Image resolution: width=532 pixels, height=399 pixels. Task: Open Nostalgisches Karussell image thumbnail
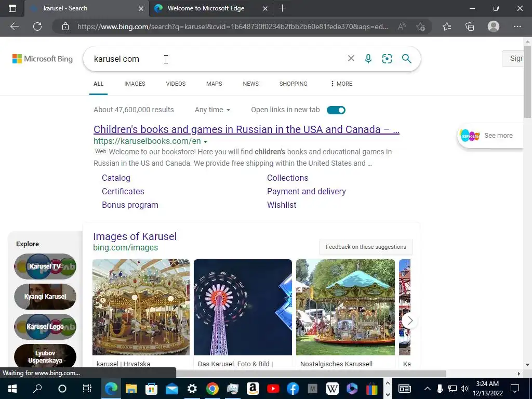pos(345,307)
